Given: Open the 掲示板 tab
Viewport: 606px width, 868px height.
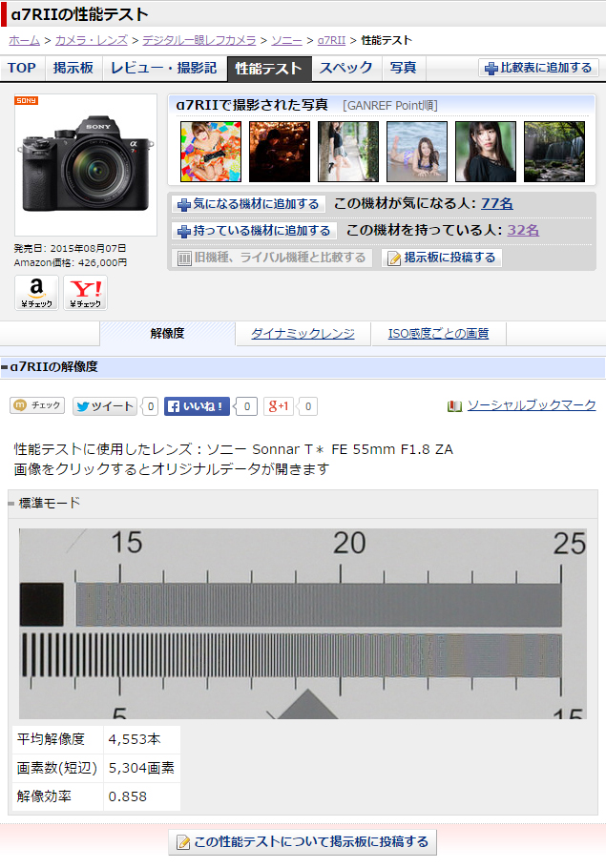Looking at the screenshot, I should click(x=73, y=68).
